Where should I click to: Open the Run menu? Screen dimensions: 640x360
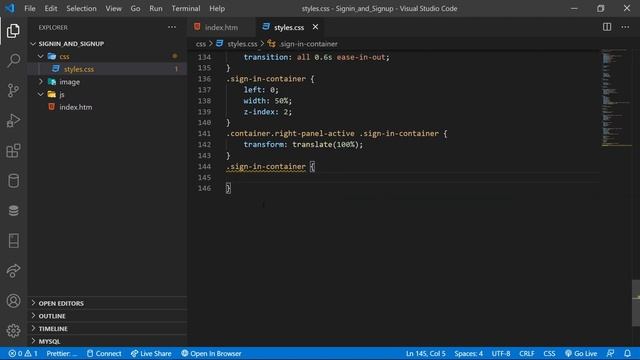coord(156,8)
